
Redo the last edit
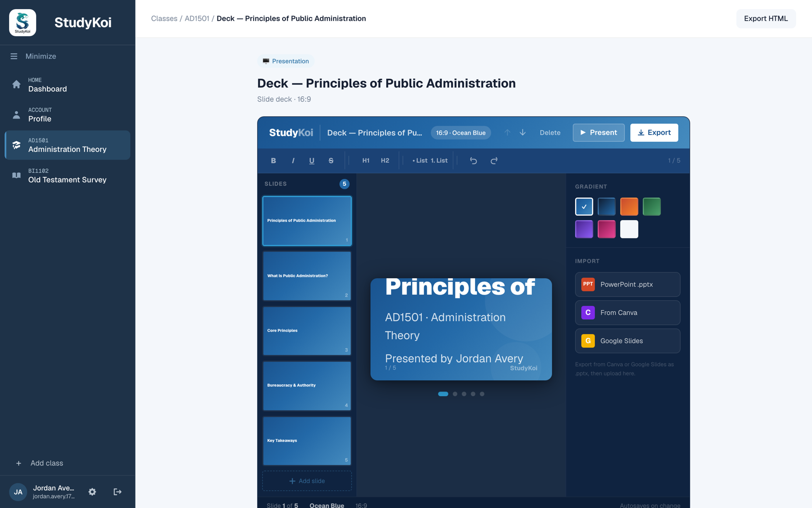point(494,161)
